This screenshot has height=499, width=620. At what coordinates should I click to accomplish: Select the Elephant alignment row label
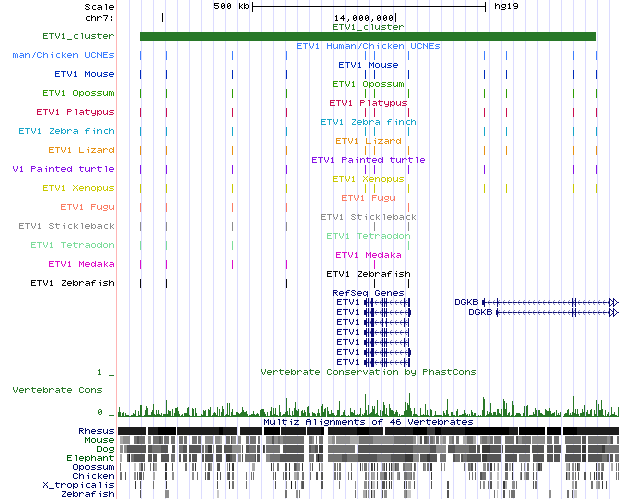[x=93, y=458]
